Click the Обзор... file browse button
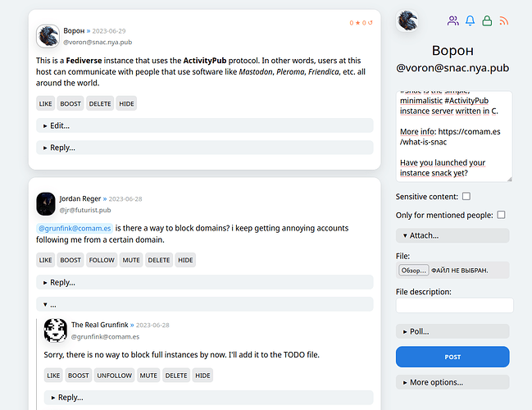 [x=414, y=270]
